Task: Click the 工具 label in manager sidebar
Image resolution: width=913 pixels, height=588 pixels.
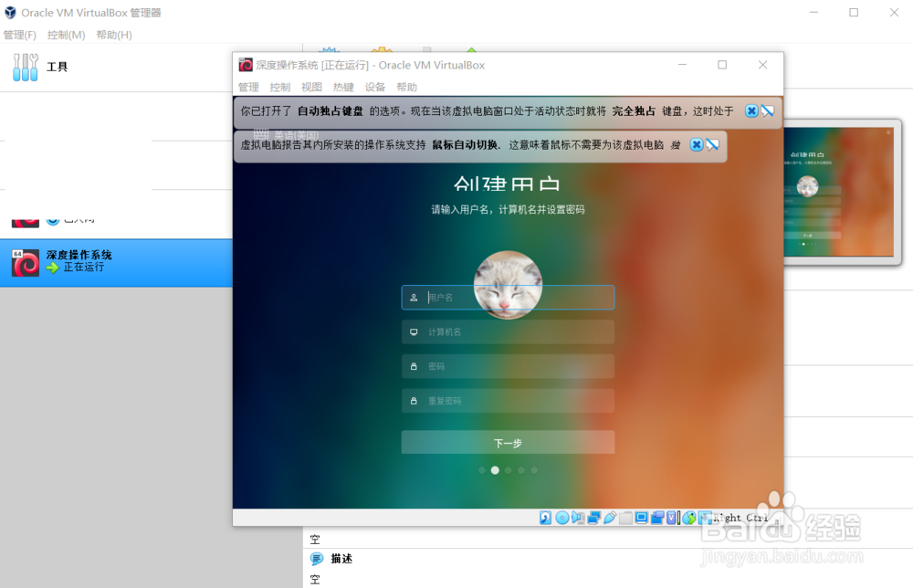Action: point(57,67)
